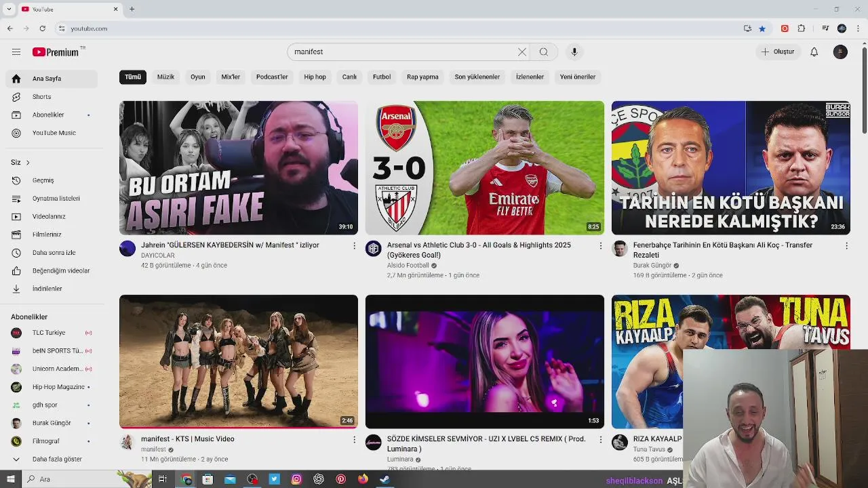Launch Steam from the taskbar
Image resolution: width=868 pixels, height=488 pixels.
click(384, 479)
